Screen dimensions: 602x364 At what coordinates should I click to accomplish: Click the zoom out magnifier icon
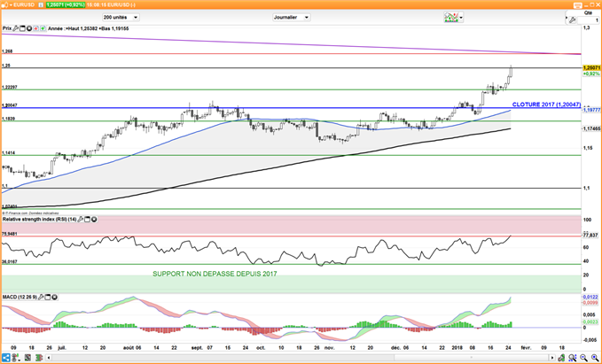583,358
